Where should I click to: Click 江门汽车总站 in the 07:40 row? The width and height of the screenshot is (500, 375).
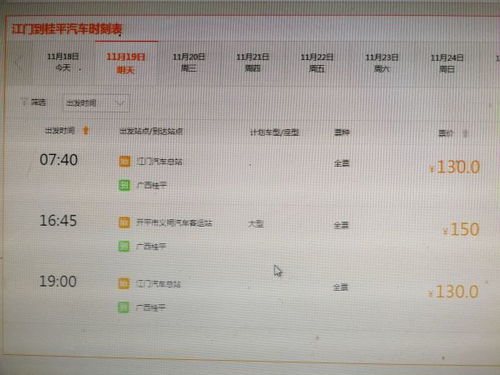click(x=159, y=162)
